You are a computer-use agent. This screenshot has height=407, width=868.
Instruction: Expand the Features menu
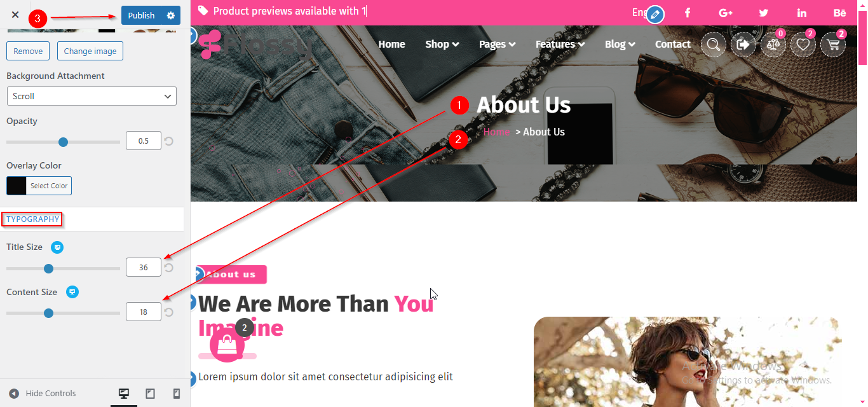pyautogui.click(x=559, y=44)
